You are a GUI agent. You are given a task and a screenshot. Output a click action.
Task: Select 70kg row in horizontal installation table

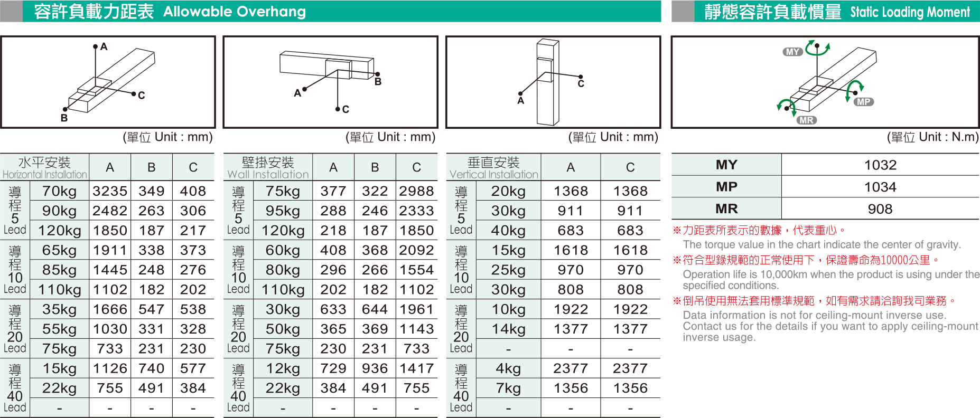59,191
